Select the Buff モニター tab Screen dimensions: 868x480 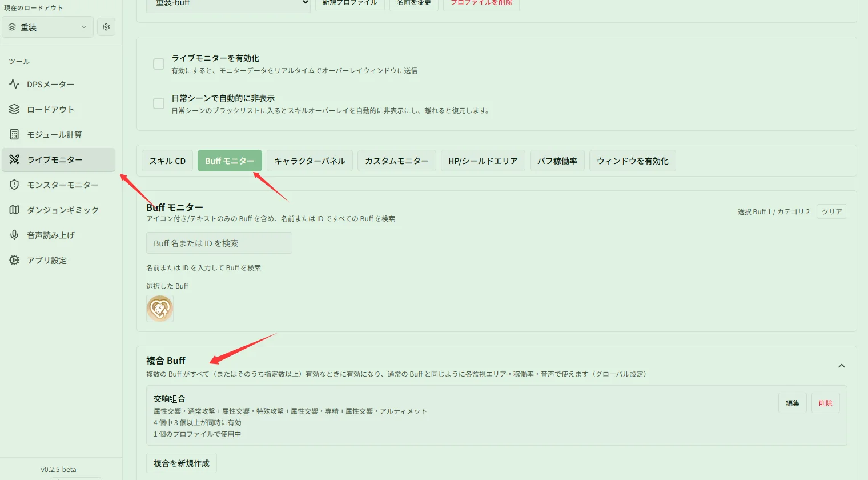pyautogui.click(x=230, y=161)
